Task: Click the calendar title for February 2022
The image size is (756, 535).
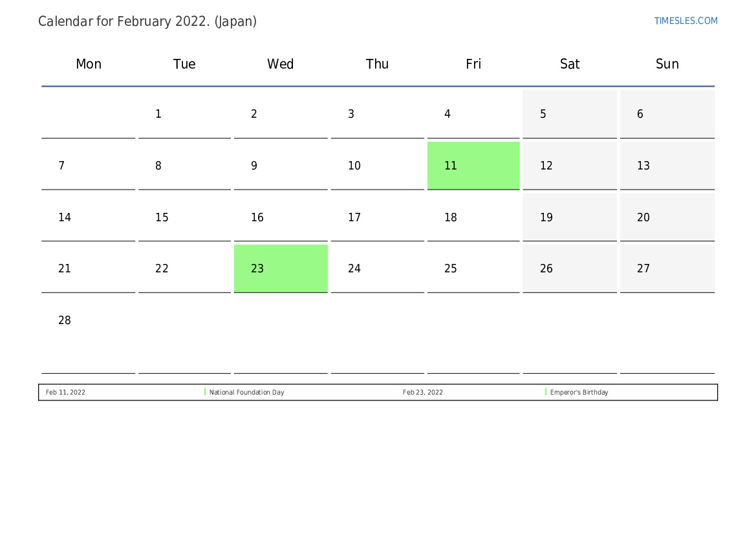Action: coord(147,21)
